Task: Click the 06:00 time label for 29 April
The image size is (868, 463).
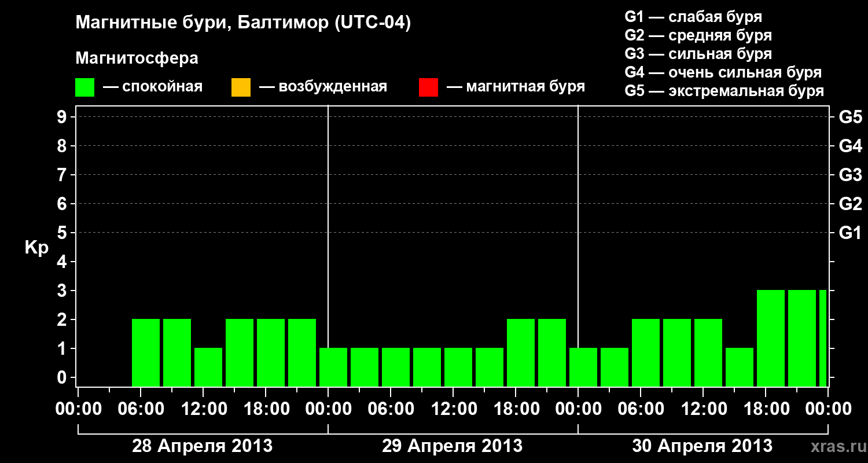Action: [390, 409]
